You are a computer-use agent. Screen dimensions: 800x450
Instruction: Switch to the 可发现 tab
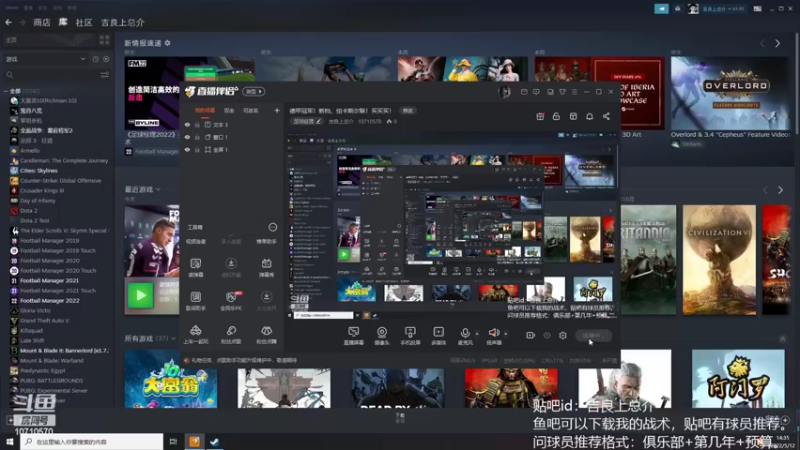[251, 110]
